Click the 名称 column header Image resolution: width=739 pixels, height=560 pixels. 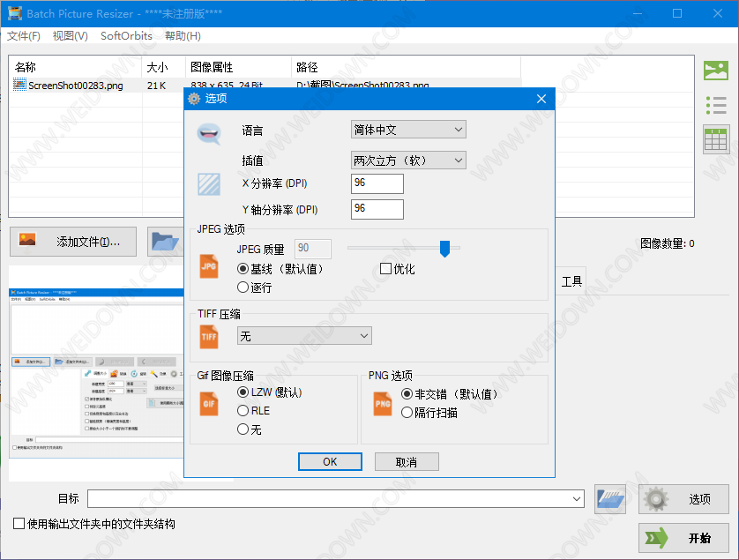point(76,67)
